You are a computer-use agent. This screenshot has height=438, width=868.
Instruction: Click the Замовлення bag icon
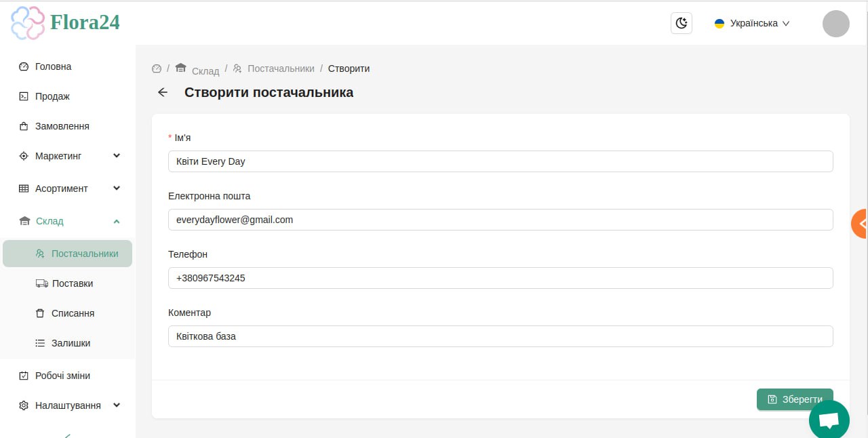[x=24, y=126]
